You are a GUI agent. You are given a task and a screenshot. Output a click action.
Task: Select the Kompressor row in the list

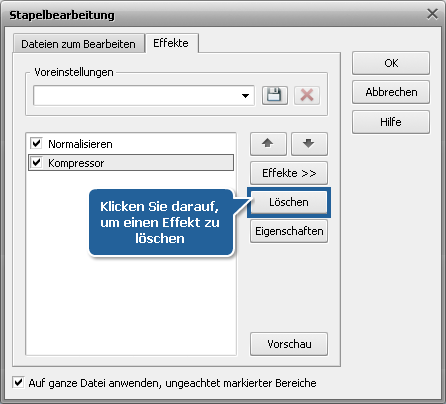131,163
